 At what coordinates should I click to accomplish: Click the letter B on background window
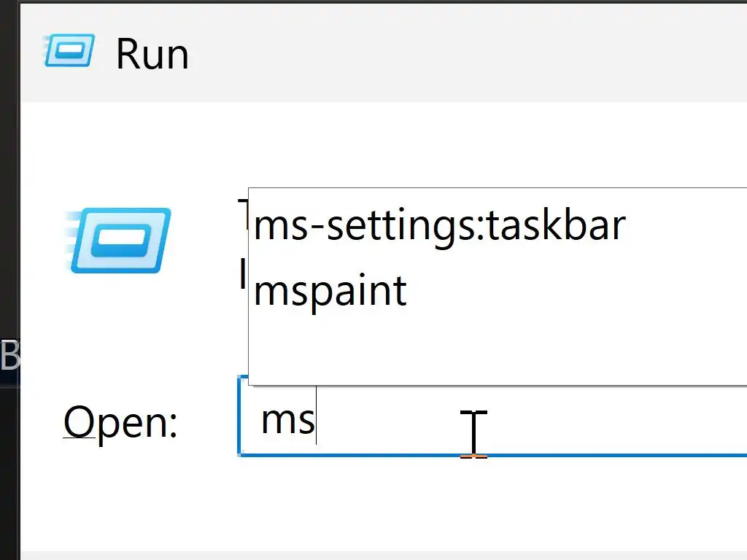[x=9, y=355]
